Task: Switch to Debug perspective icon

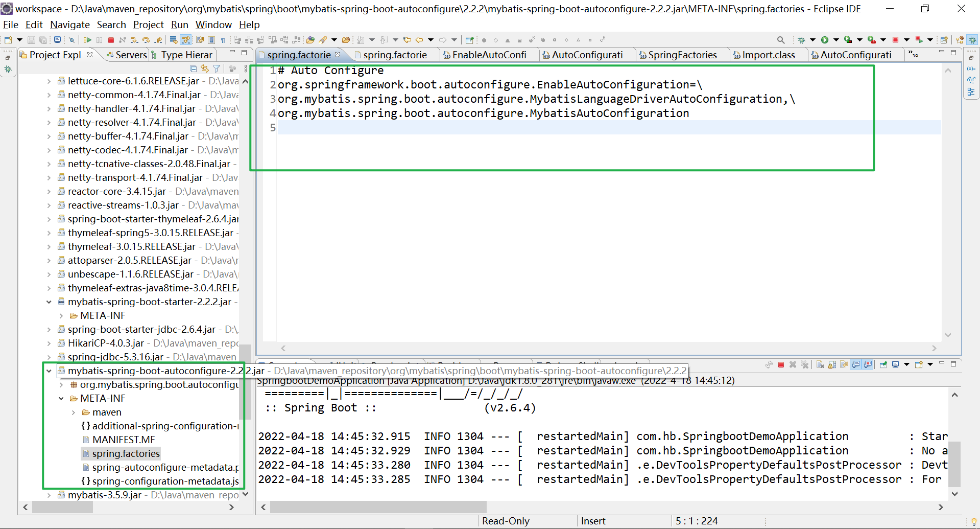Action: [x=972, y=40]
